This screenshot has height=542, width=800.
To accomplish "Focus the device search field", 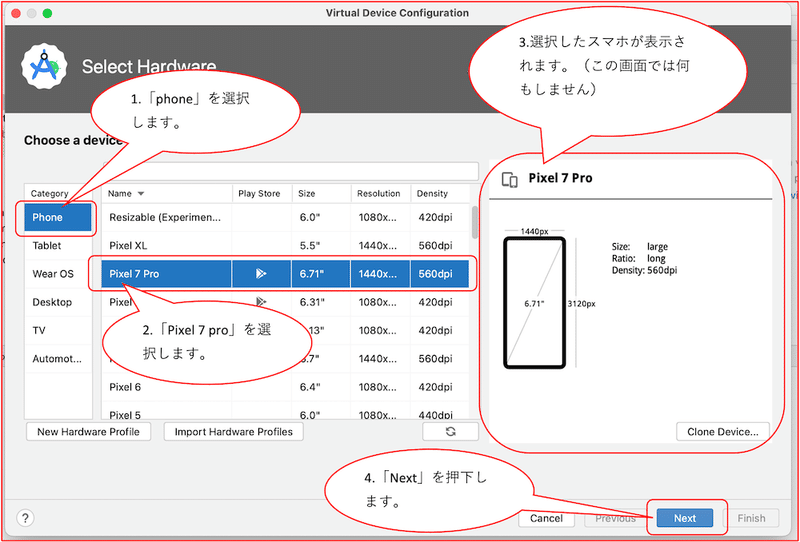I will 290,171.
